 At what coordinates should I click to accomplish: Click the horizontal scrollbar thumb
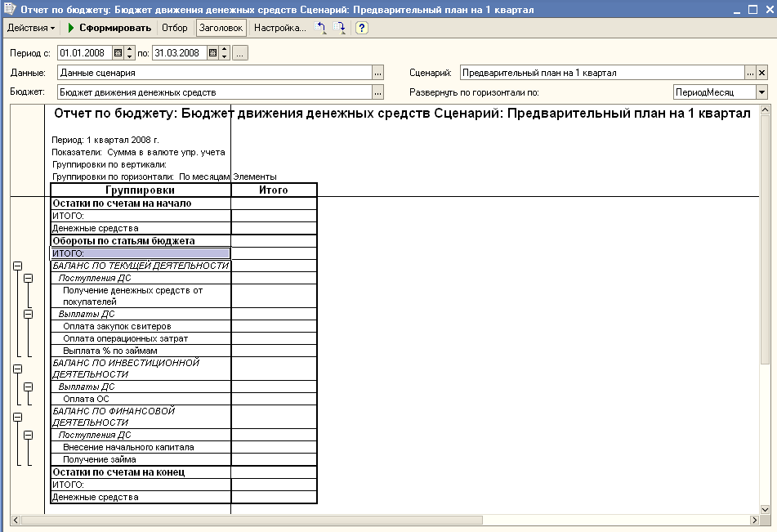(x=252, y=520)
